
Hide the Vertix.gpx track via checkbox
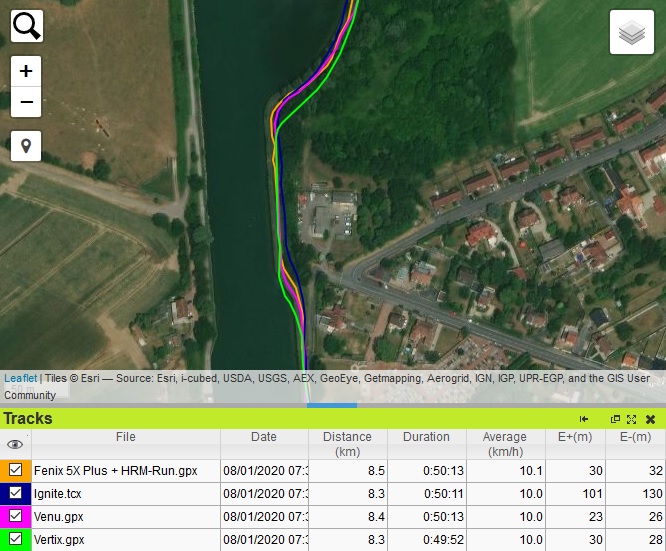(16, 539)
